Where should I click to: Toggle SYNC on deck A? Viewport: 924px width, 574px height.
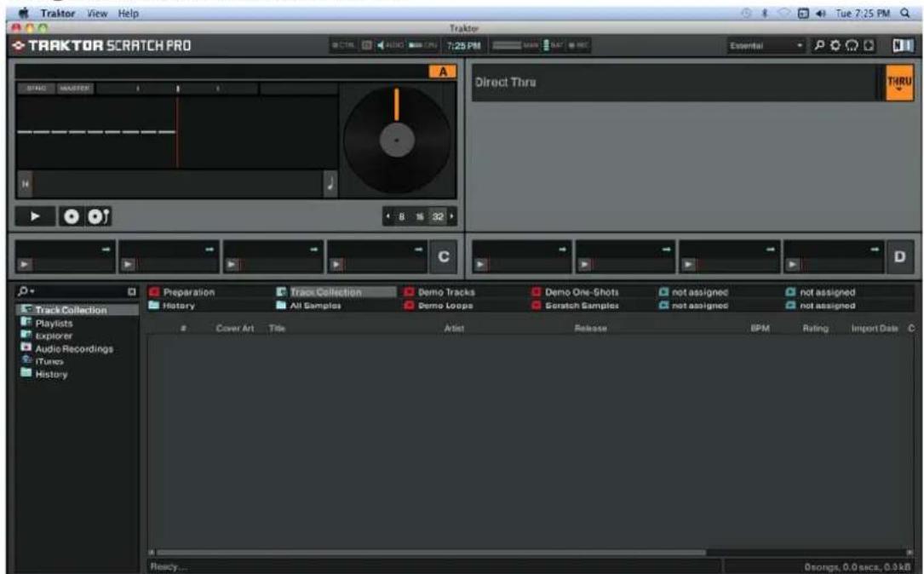coord(36,89)
